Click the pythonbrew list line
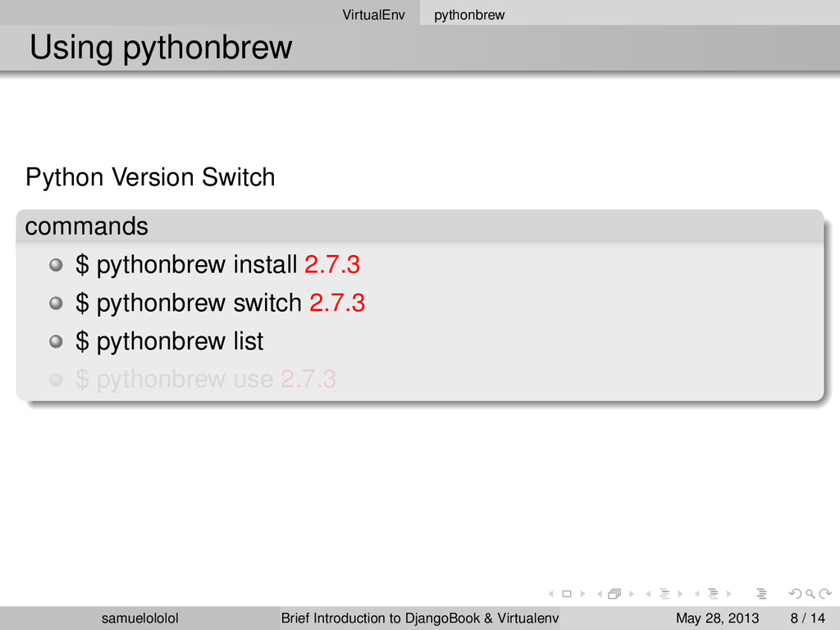840x630 pixels. (169, 341)
